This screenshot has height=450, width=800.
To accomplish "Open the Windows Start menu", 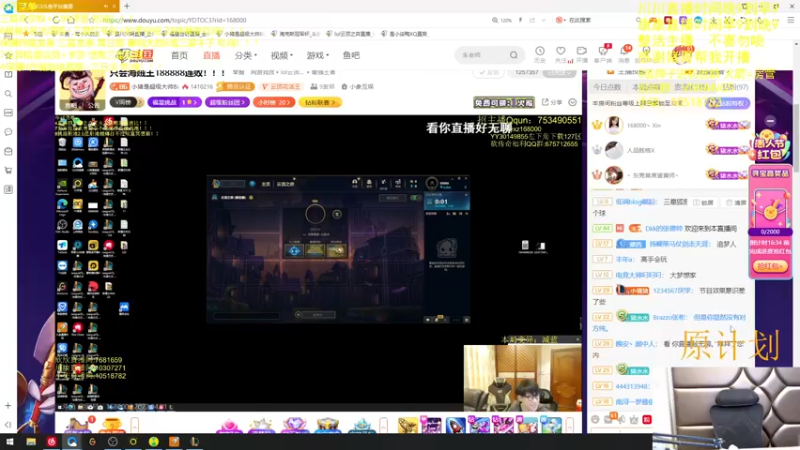I will tap(10, 442).
